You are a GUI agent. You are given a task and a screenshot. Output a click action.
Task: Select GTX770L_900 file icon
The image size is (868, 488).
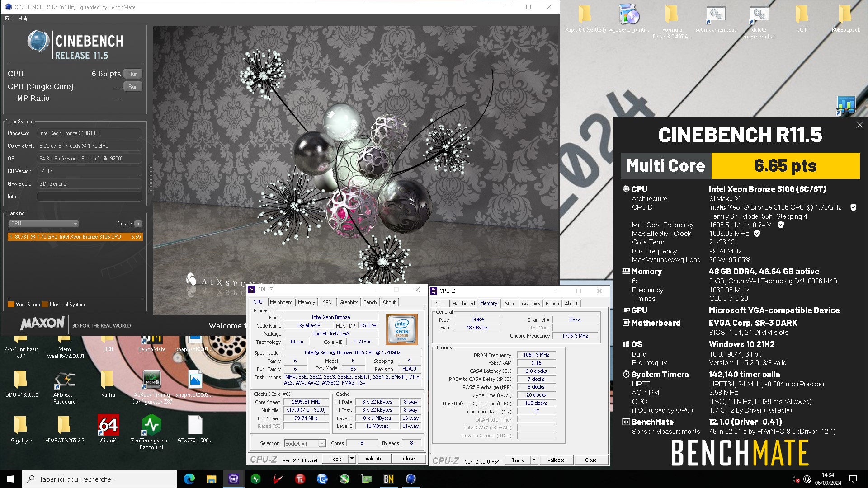click(x=195, y=430)
